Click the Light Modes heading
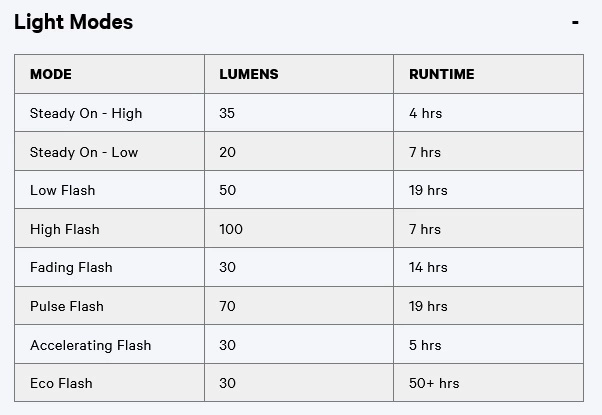Viewport: 602px width, 415px height. tap(73, 22)
